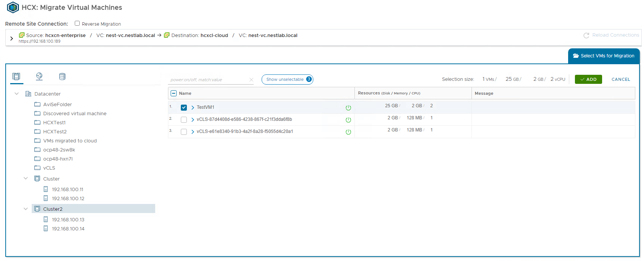Toggle the select-all checkbox in Name header
This screenshot has height=261, width=644.
coord(174,93)
